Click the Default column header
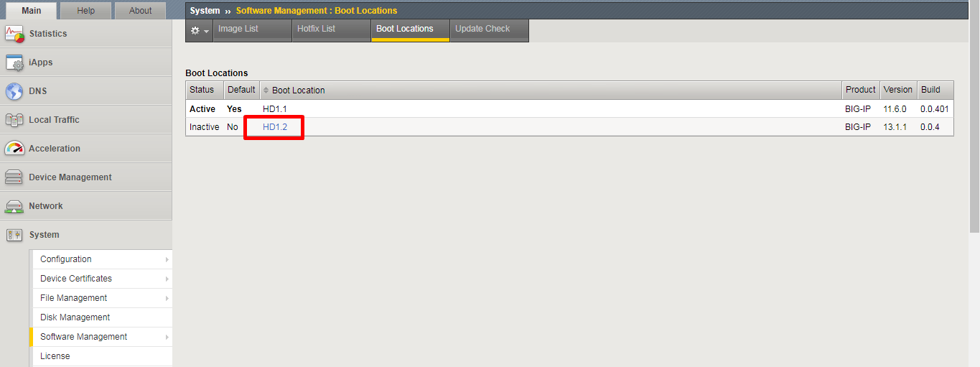Screen dimensions: 980x367 (x=241, y=90)
